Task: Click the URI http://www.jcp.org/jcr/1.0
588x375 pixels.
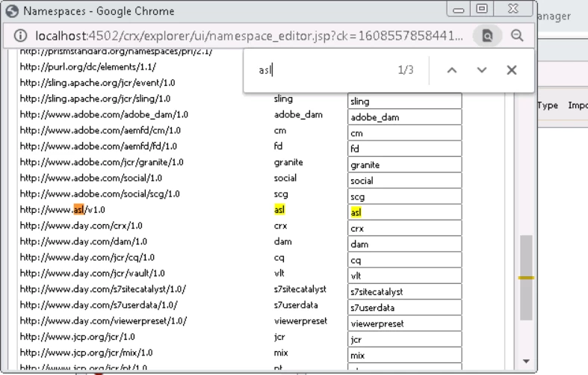Action: pos(77,337)
